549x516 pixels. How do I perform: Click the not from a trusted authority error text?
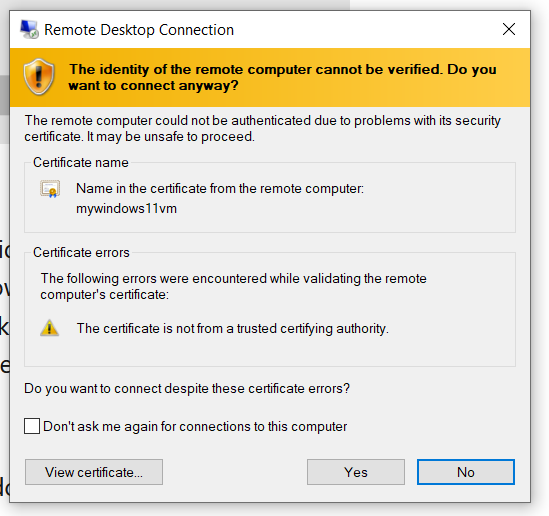point(233,329)
